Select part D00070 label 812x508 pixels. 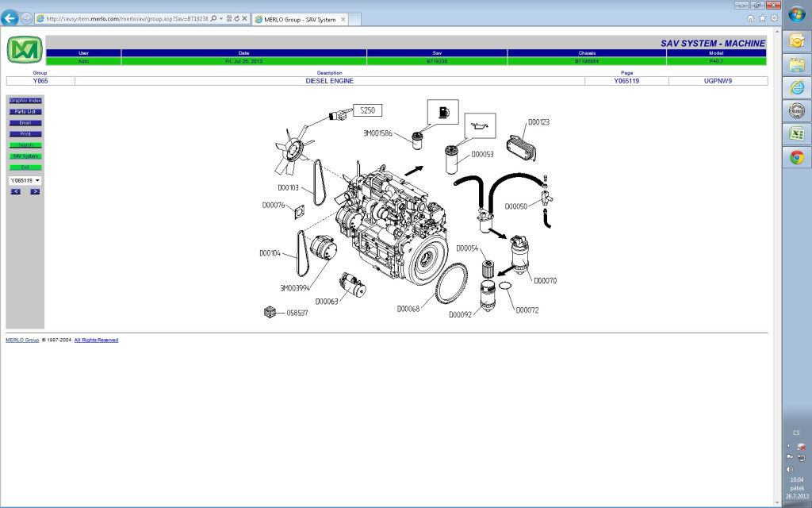click(x=546, y=281)
